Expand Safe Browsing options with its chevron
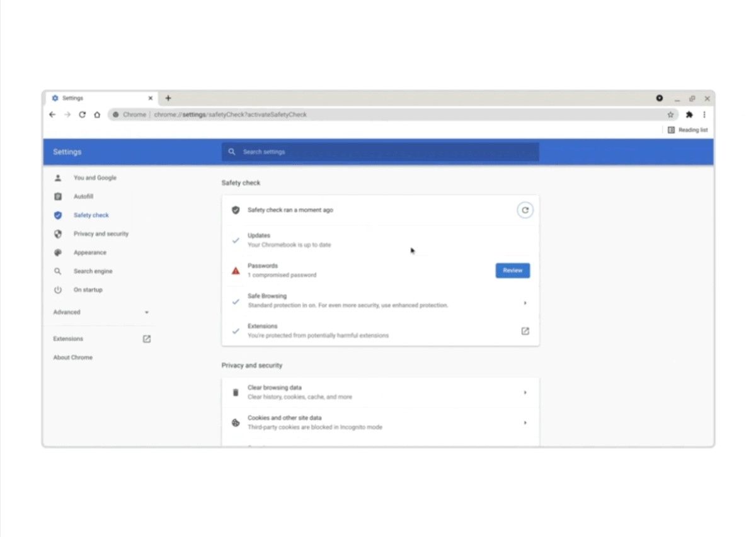Viewport: 756px width, 537px height. point(525,303)
